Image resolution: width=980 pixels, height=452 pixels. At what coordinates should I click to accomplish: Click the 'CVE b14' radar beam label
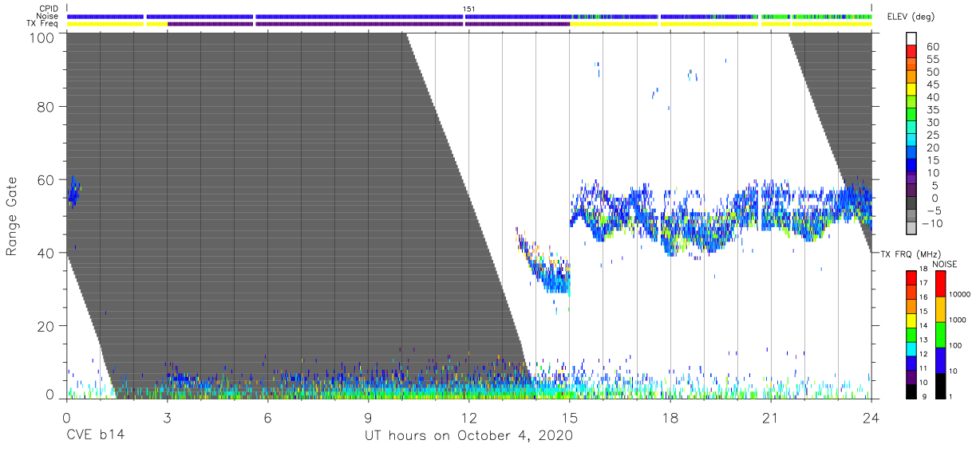coord(95,436)
